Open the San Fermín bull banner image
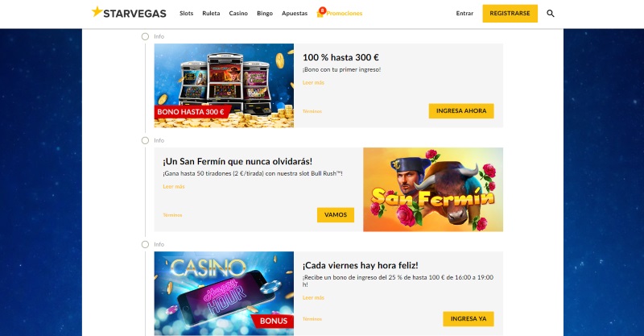The height and width of the screenshot is (336, 644). click(433, 189)
